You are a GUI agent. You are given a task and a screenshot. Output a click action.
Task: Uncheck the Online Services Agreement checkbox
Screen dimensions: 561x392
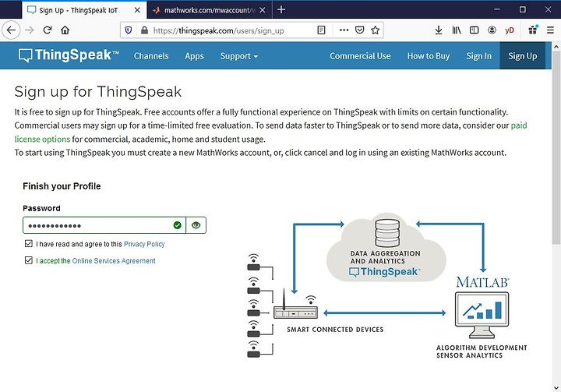tap(29, 260)
